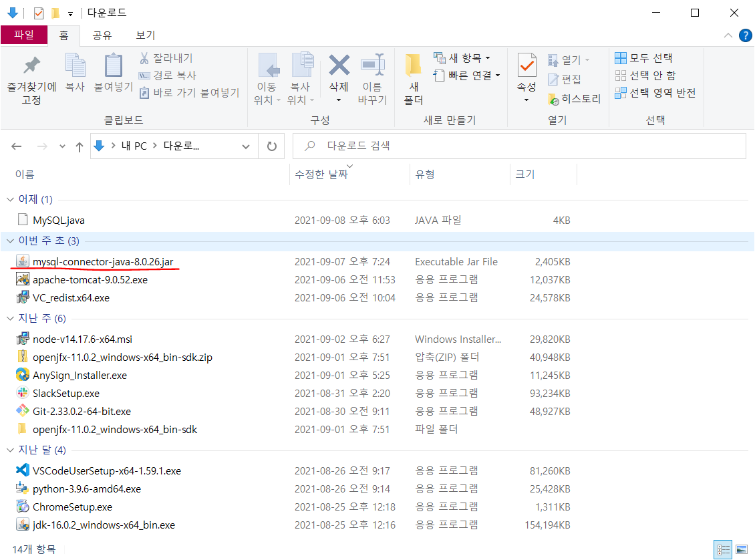Click 내 PC in the address breadcrumb
Viewport: 755px width, 560px height.
tap(134, 146)
